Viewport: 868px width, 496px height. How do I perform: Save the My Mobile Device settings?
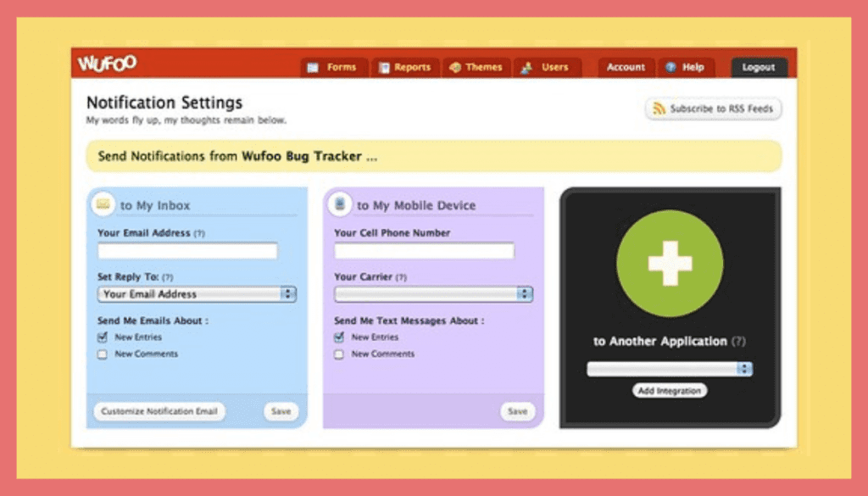pyautogui.click(x=518, y=411)
